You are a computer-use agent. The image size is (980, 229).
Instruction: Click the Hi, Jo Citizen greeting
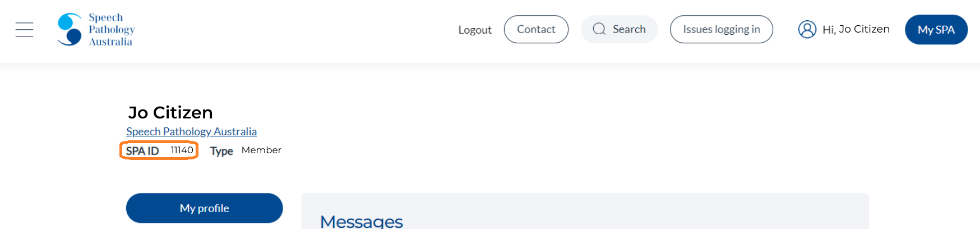[x=856, y=29]
